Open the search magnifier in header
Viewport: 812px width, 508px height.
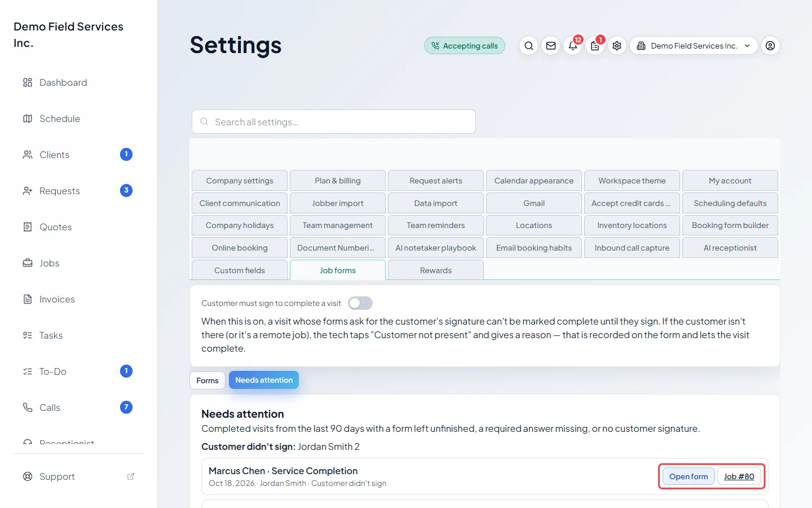tap(529, 46)
